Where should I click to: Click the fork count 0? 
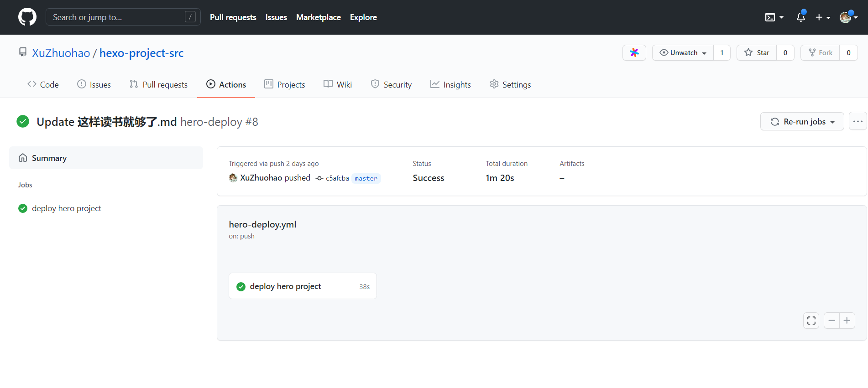849,53
